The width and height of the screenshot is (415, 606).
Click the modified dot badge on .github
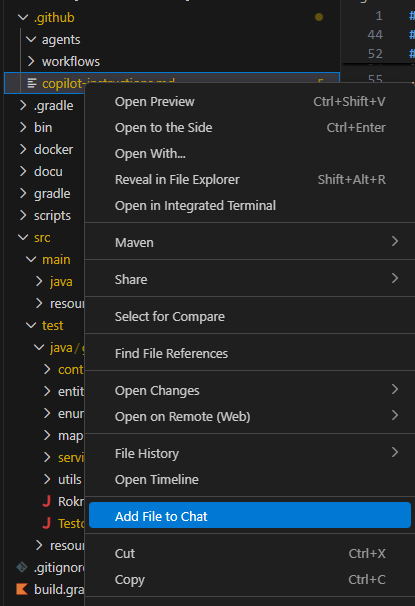click(x=319, y=17)
